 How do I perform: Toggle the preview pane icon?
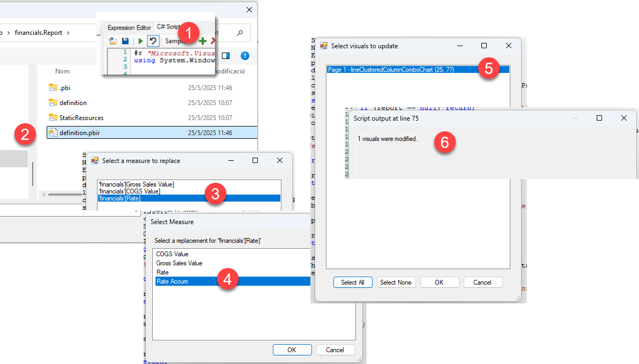[x=226, y=56]
